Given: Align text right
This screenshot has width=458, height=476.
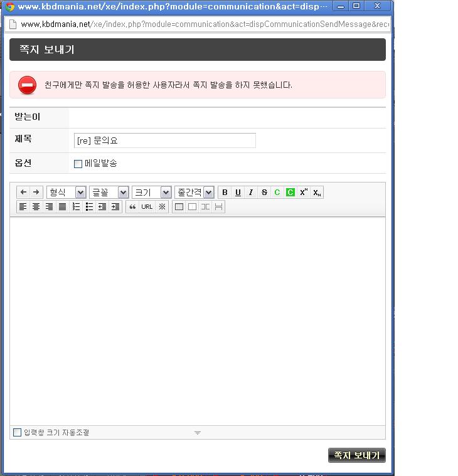Looking at the screenshot, I should 49,207.
